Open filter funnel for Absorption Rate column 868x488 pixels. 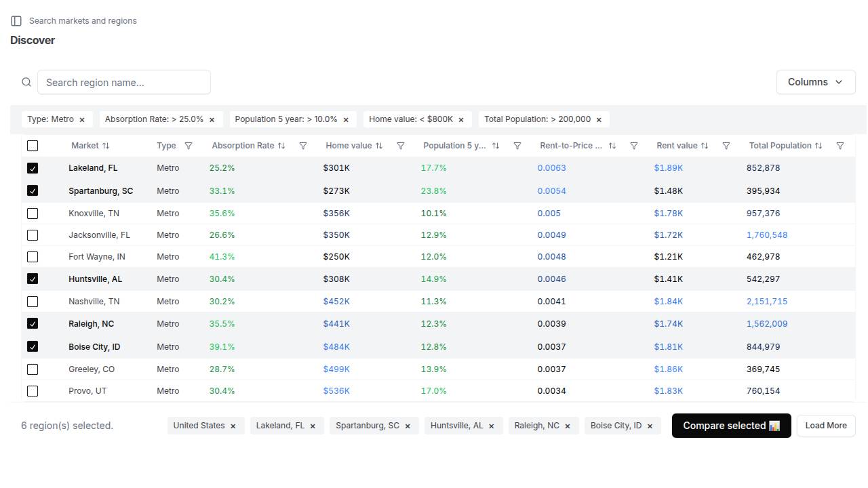(303, 146)
